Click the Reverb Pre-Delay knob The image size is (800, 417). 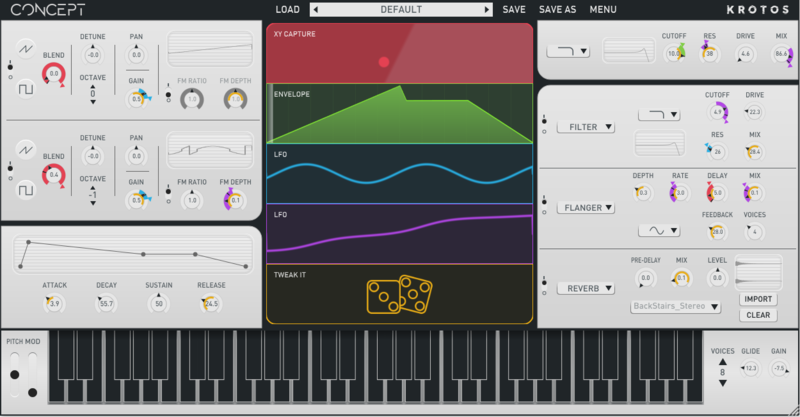point(645,278)
